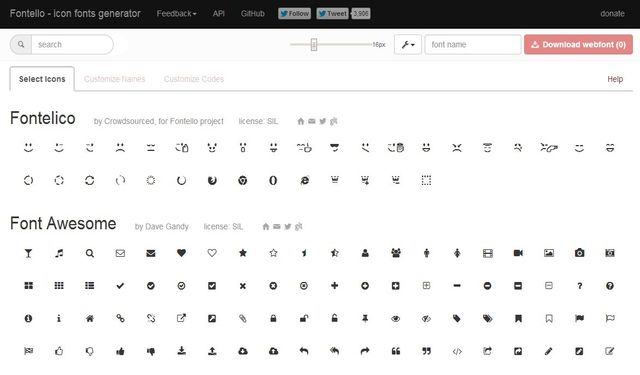Select the video camera icon
The height and width of the screenshot is (375, 640).
pos(518,253)
